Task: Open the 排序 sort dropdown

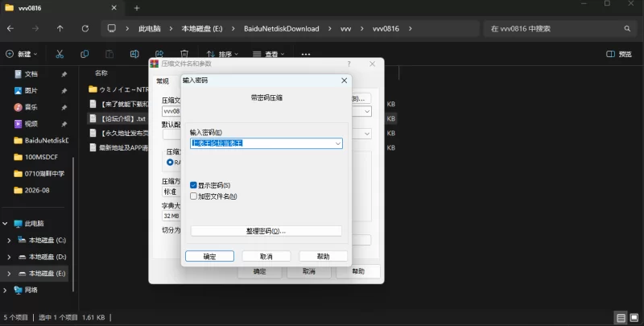Action: [222, 54]
